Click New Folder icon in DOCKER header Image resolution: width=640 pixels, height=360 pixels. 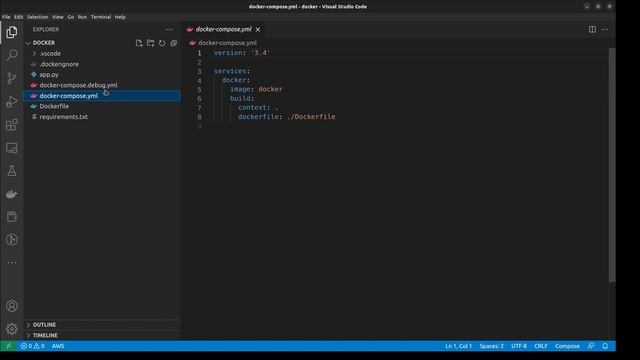(x=151, y=43)
